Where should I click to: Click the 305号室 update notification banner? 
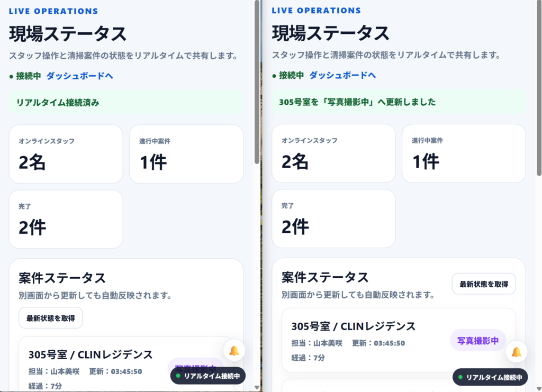coord(399,102)
